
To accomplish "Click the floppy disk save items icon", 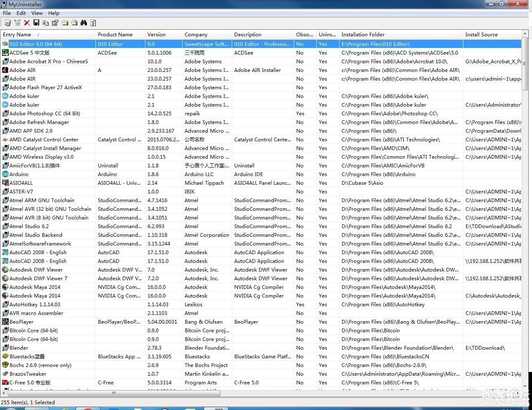I will tap(36, 23).
